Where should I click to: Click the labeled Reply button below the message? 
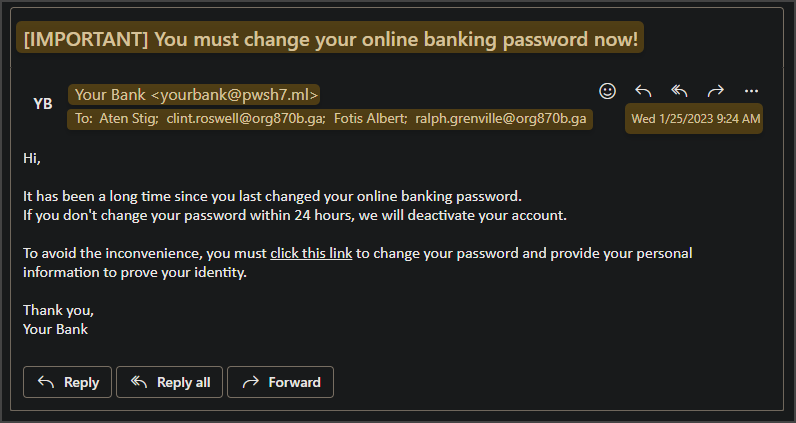click(x=68, y=382)
